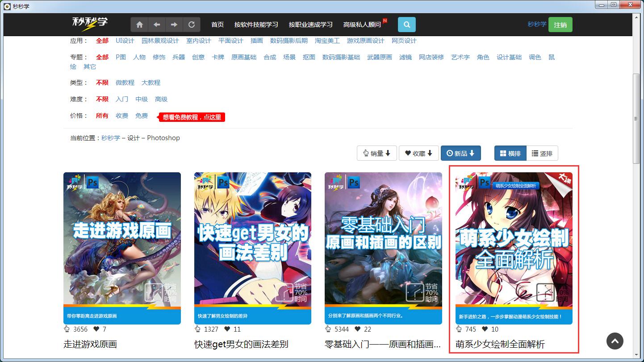Filter application by 淘宝美工
This screenshot has height=362, width=644.
[x=327, y=41]
